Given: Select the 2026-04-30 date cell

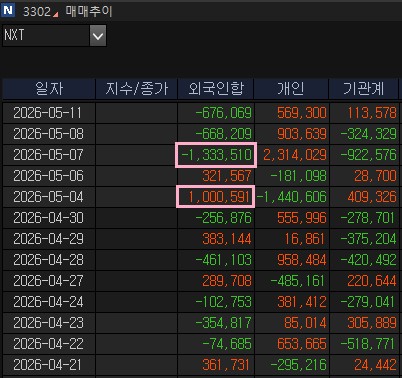Looking at the screenshot, I should tap(48, 218).
